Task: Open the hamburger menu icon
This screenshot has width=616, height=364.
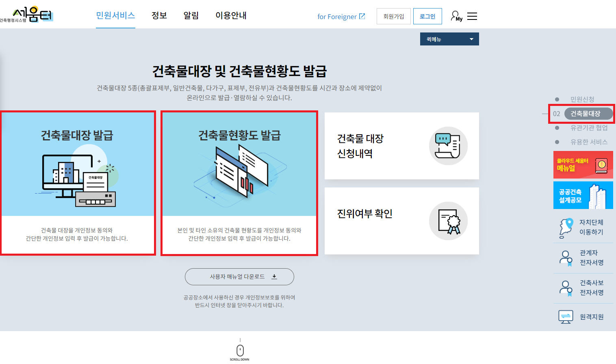Action: click(x=472, y=15)
